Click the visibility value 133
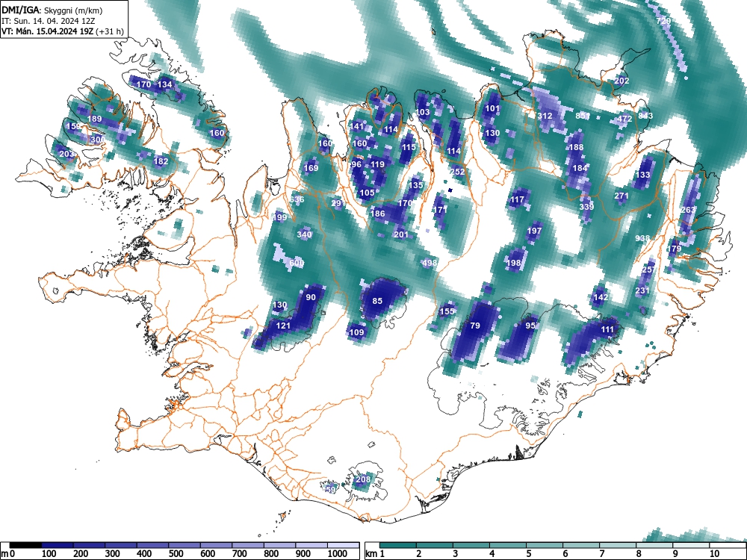747x560 pixels. point(642,175)
